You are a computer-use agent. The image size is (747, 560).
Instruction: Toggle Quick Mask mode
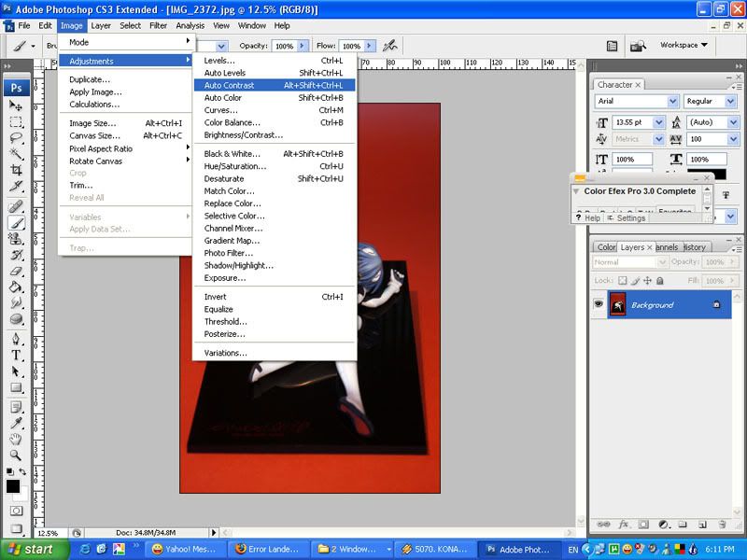pyautogui.click(x=16, y=511)
